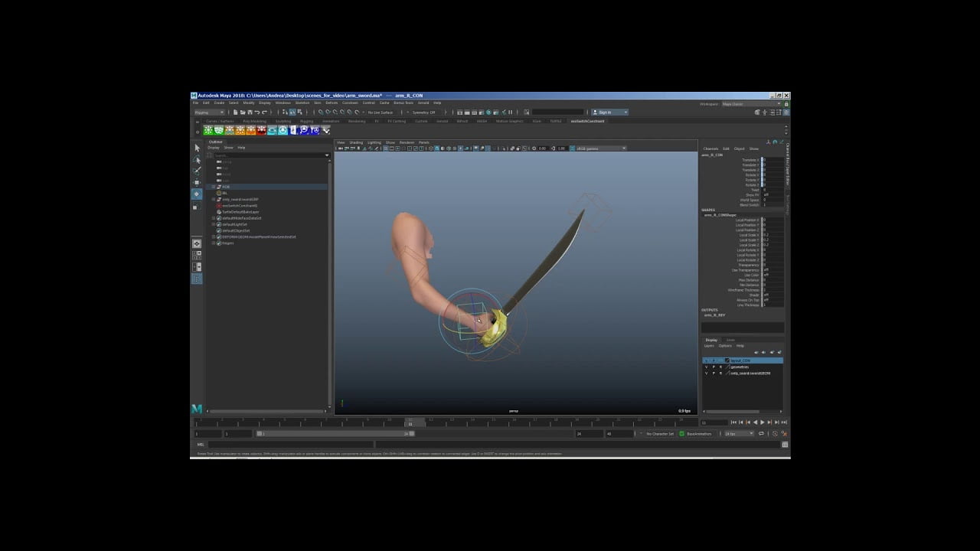Click the Undo arrow in status line
The image size is (980, 551).
coord(257,112)
